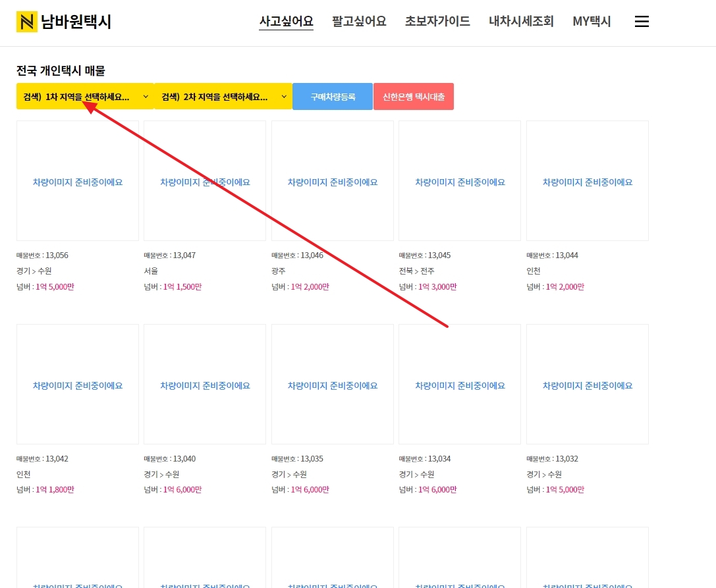This screenshot has width=716, height=588.
Task: Open listing thumbnail for 매물번호 13,045
Action: point(460,181)
